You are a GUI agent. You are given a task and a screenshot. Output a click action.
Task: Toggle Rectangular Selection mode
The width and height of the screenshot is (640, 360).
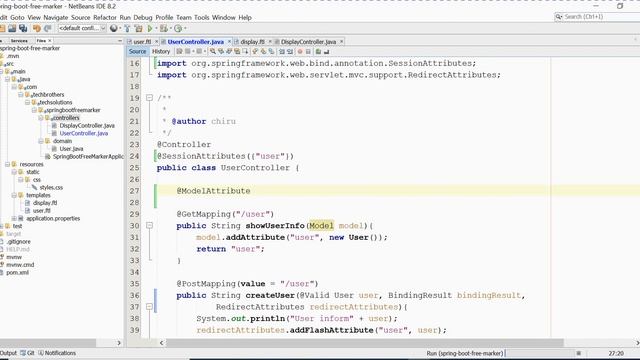tap(245, 51)
